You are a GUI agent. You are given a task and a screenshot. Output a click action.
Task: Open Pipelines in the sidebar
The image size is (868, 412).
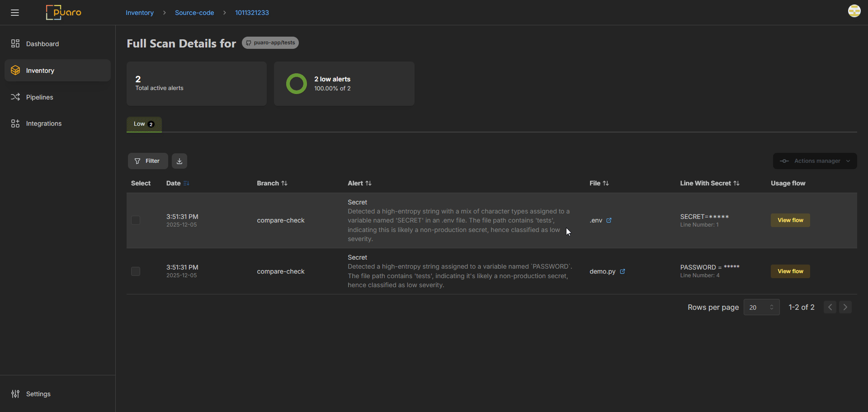39,97
